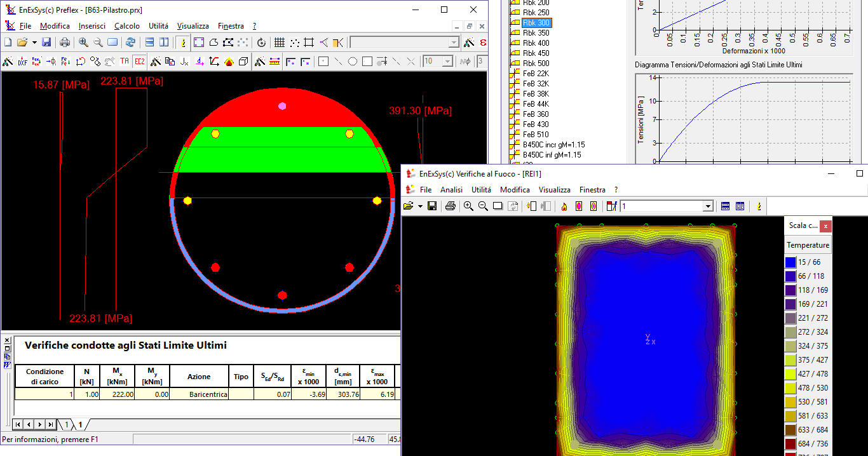This screenshot has height=456, width=868.
Task: Open the Visualizza menu in Preflex
Action: click(193, 26)
